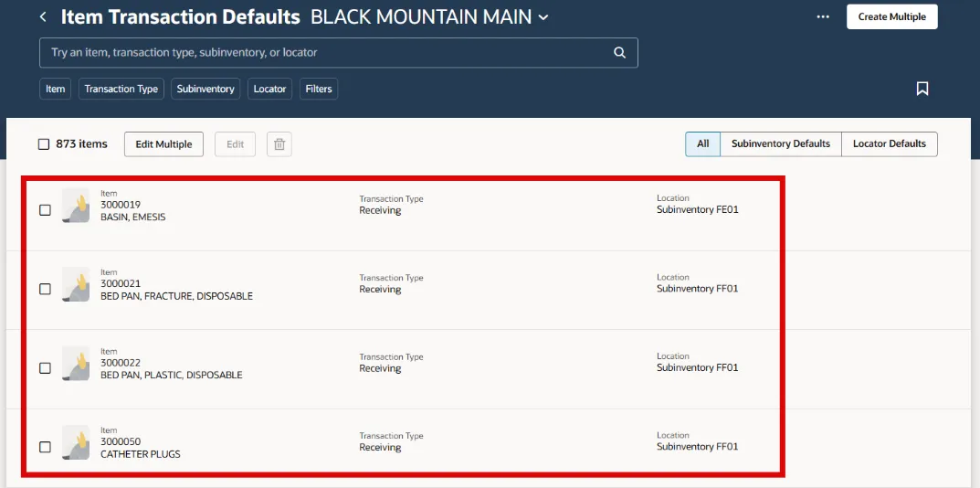
Task: Select the 3000022 item number text
Action: pyautogui.click(x=121, y=363)
